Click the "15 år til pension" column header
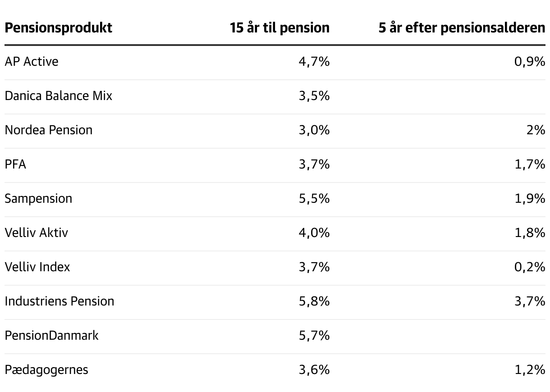Image resolution: width=550 pixels, height=392 pixels. 280,28
